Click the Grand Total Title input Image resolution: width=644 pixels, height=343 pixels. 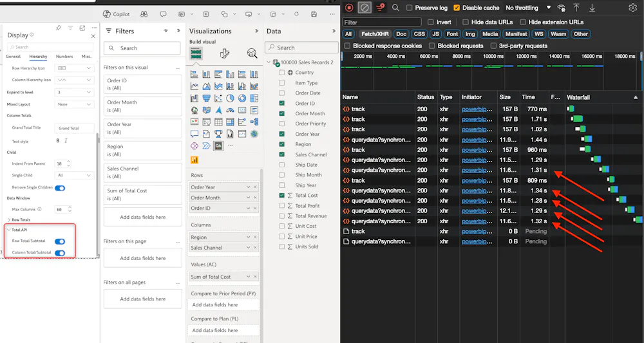pyautogui.click(x=74, y=128)
